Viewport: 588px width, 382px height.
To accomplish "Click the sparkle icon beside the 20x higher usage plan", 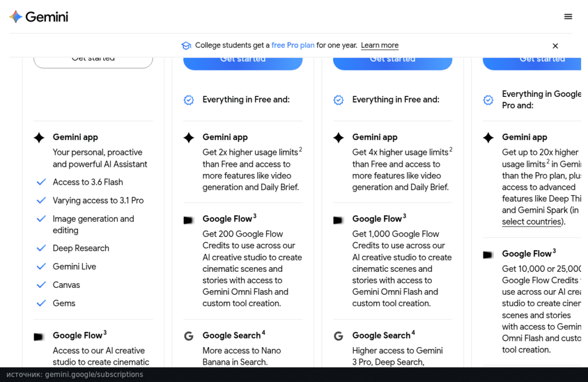I will coord(488,138).
